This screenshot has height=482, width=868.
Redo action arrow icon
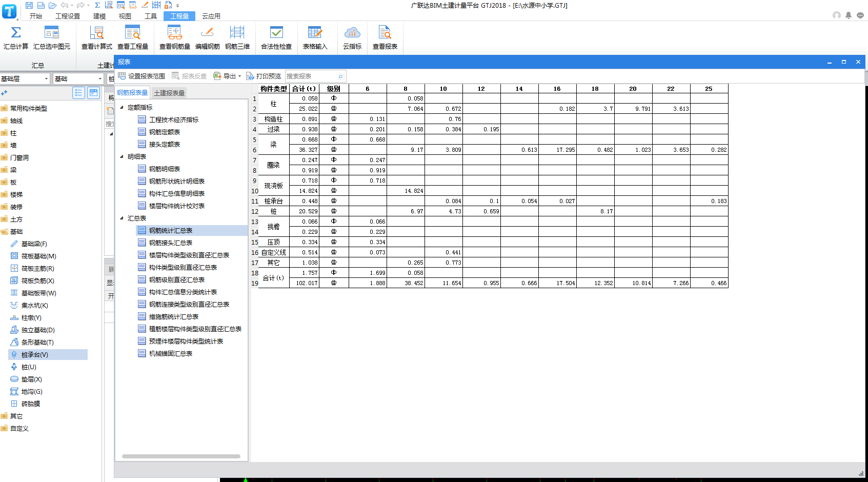point(80,5)
